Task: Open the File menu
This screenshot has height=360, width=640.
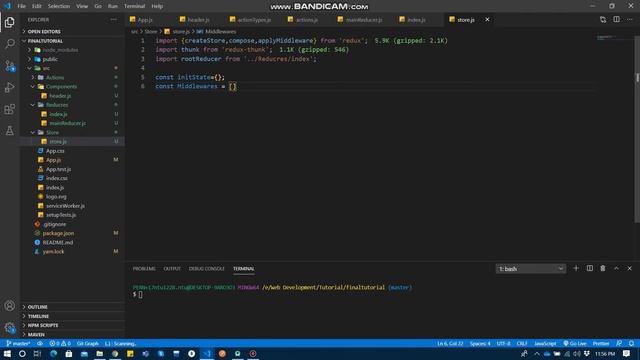Action: click(x=21, y=6)
